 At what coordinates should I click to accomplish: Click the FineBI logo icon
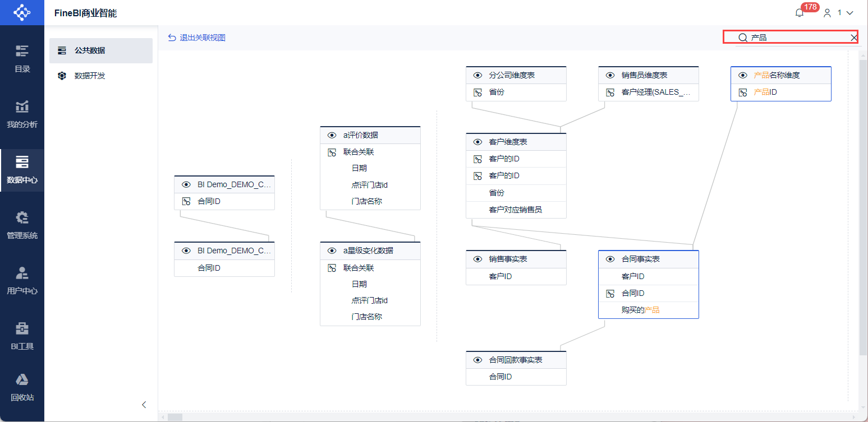[22, 12]
